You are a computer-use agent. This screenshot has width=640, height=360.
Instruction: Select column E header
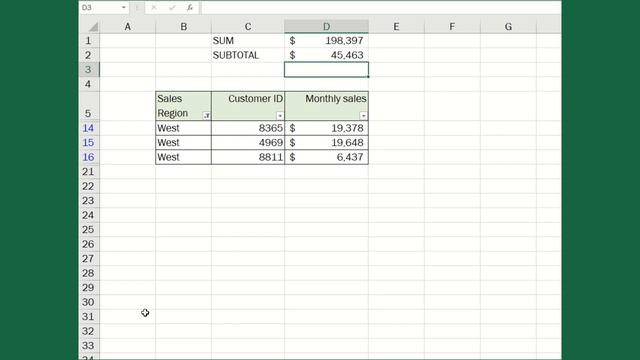(x=396, y=27)
